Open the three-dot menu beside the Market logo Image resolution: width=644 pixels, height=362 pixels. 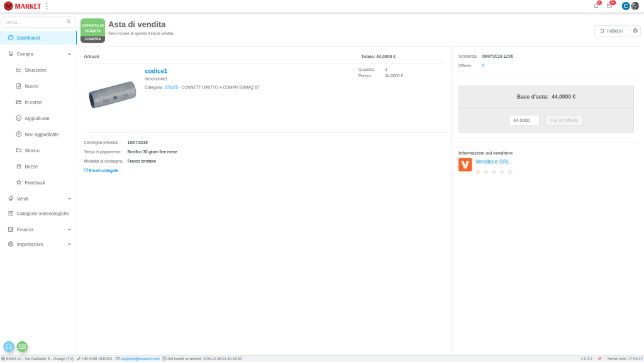click(x=47, y=6)
